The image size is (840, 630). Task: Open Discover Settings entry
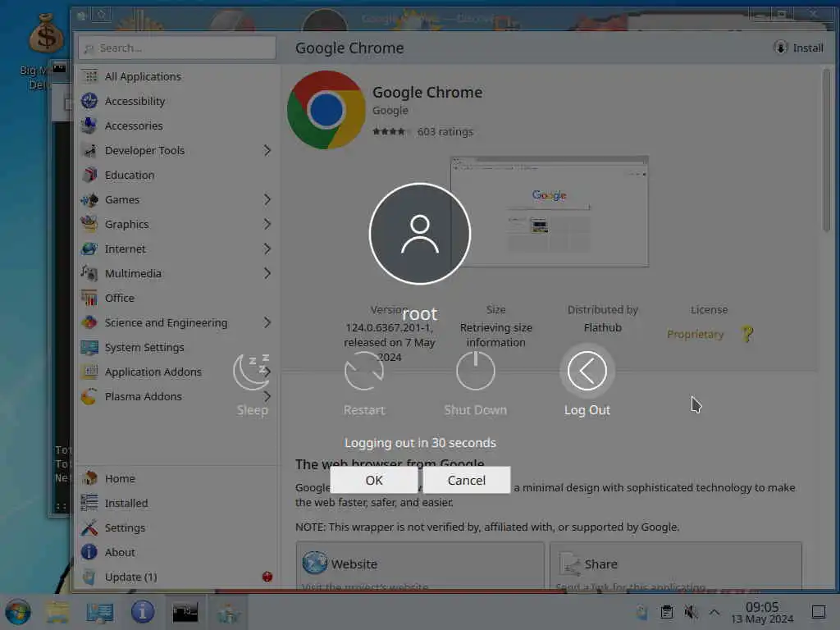coord(176,527)
